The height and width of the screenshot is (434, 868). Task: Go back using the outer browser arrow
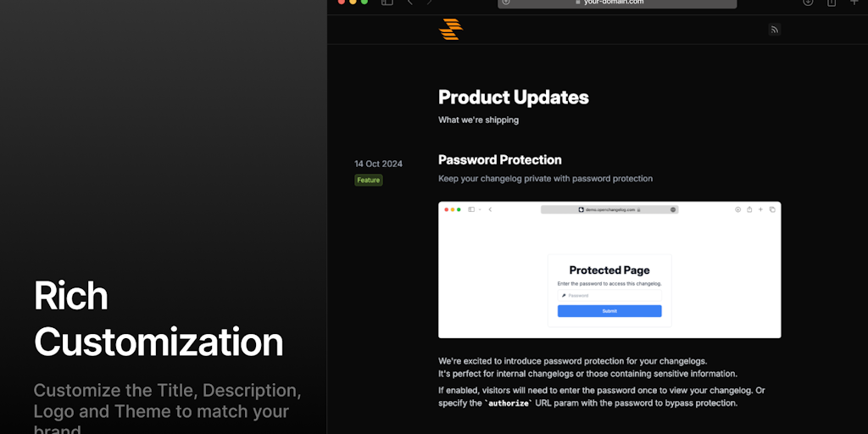click(410, 3)
